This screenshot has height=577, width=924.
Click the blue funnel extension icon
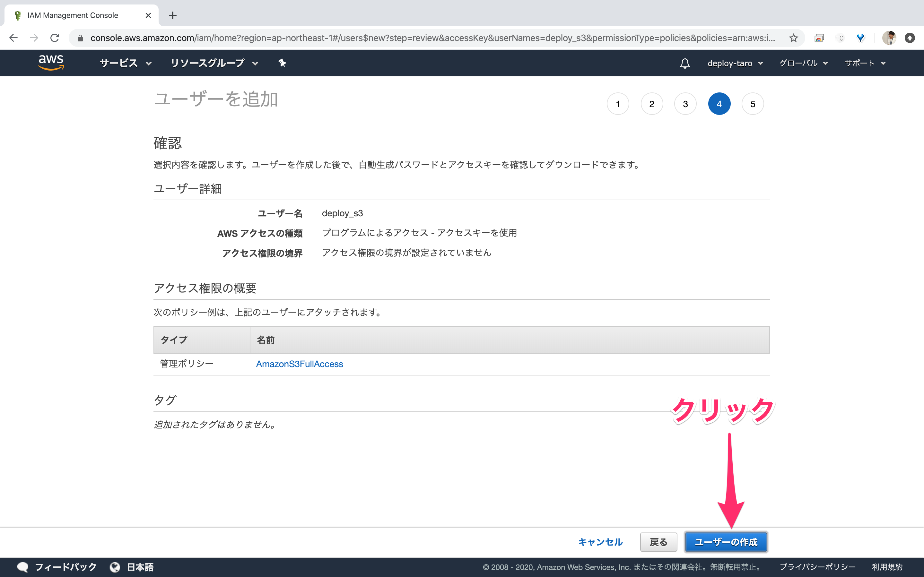point(860,38)
